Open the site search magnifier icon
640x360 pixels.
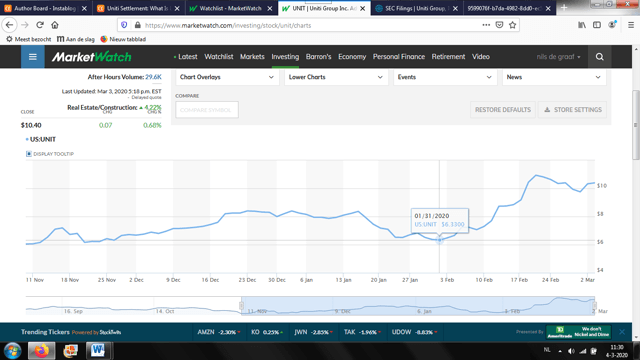click(x=599, y=57)
